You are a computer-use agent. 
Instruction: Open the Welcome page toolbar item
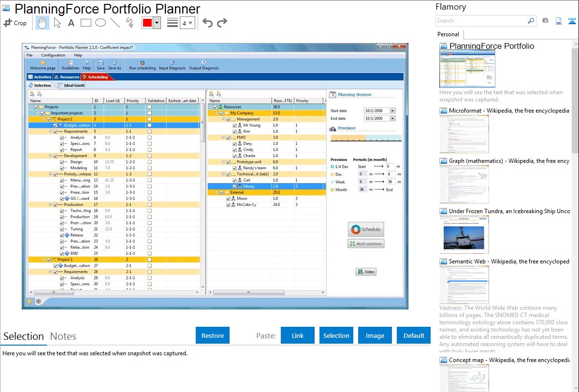(x=43, y=65)
